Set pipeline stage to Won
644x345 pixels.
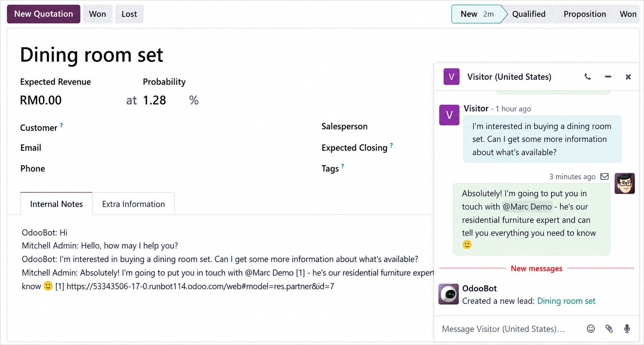coord(628,14)
